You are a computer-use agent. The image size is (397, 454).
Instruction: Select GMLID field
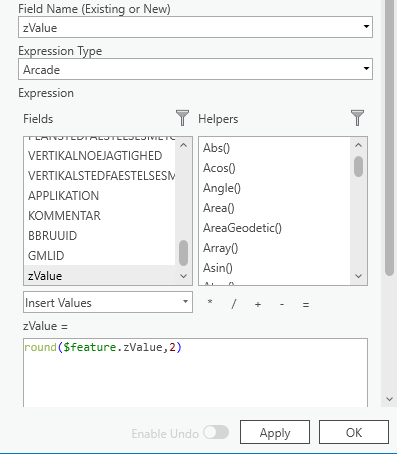coord(100,256)
